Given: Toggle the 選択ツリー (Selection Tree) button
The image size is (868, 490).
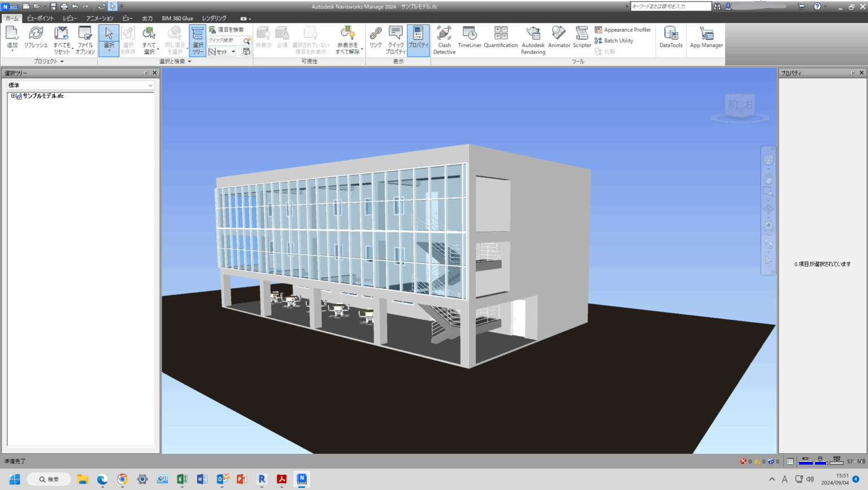Looking at the screenshot, I should (x=197, y=40).
